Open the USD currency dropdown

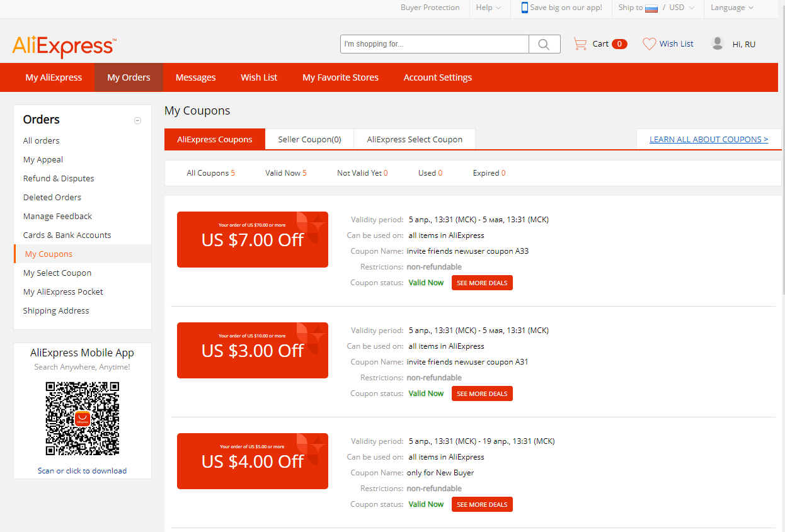[682, 8]
